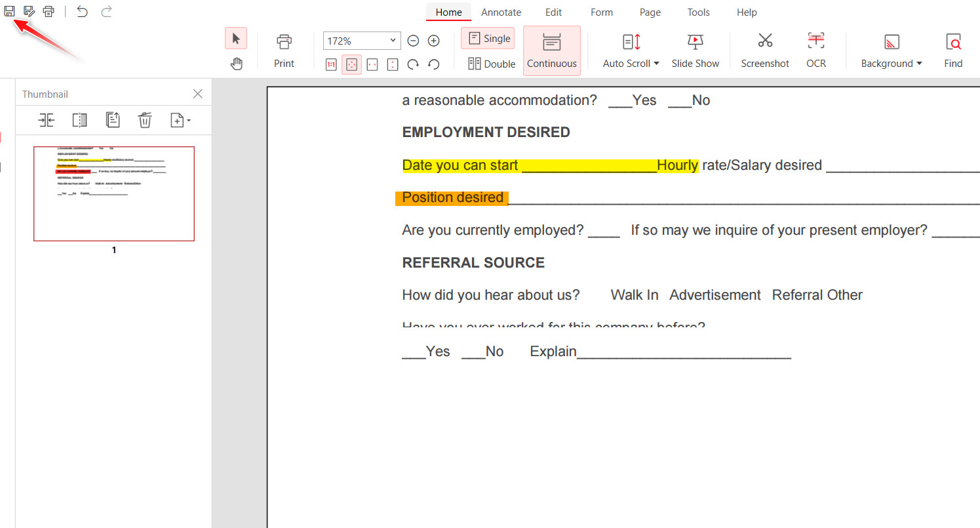
Task: Rotate page clockwise
Action: pyautogui.click(x=413, y=64)
